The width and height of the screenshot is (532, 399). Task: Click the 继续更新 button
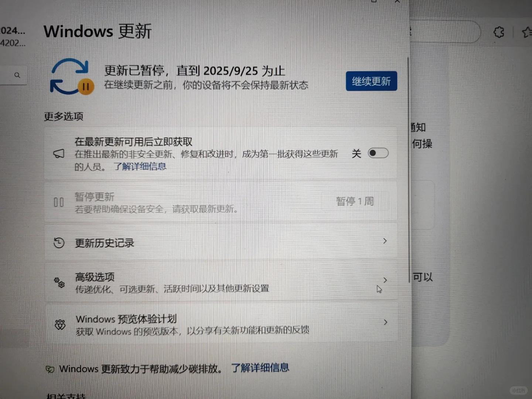[371, 81]
